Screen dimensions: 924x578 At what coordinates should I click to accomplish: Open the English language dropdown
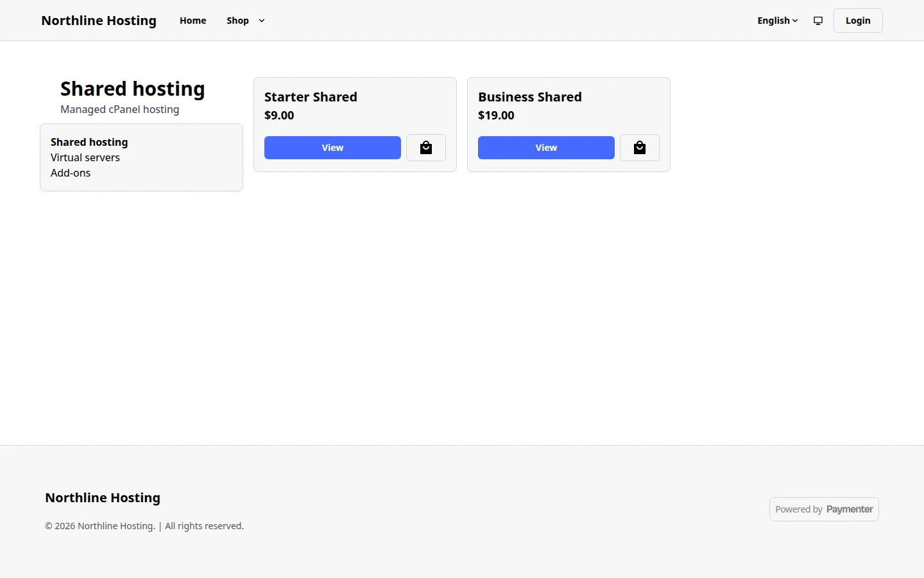[778, 21]
